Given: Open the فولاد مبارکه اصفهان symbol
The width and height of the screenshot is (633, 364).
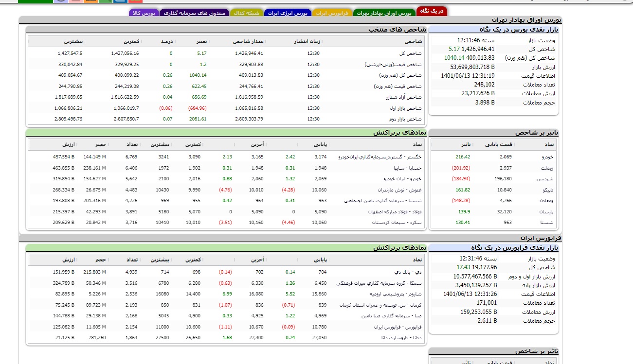Looking at the screenshot, I should click(x=398, y=212).
